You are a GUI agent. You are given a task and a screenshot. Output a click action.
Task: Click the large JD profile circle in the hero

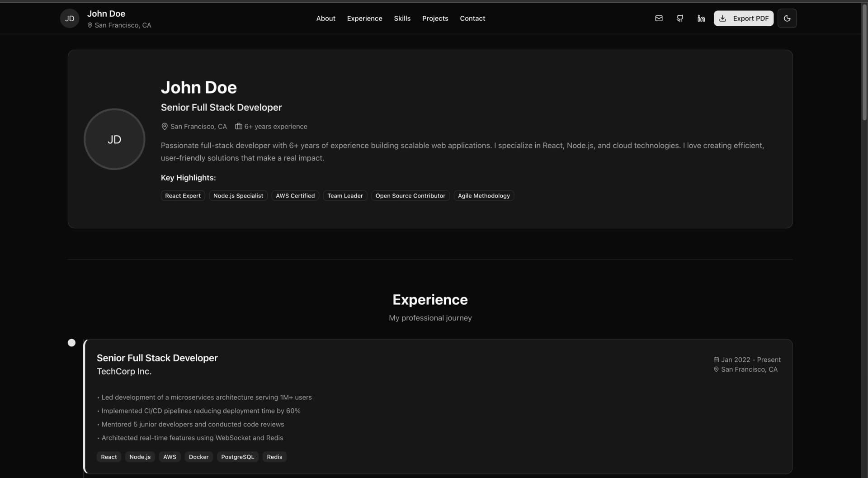tap(114, 139)
